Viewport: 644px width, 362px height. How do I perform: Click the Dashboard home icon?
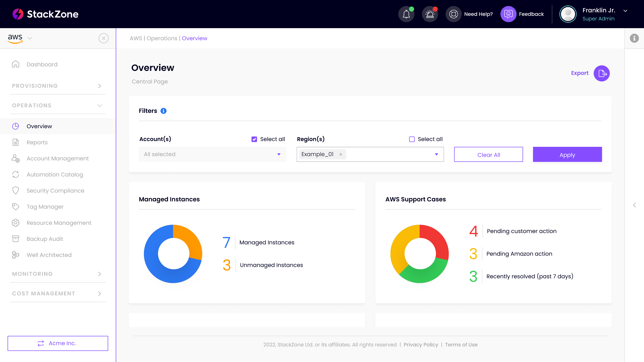tap(16, 64)
